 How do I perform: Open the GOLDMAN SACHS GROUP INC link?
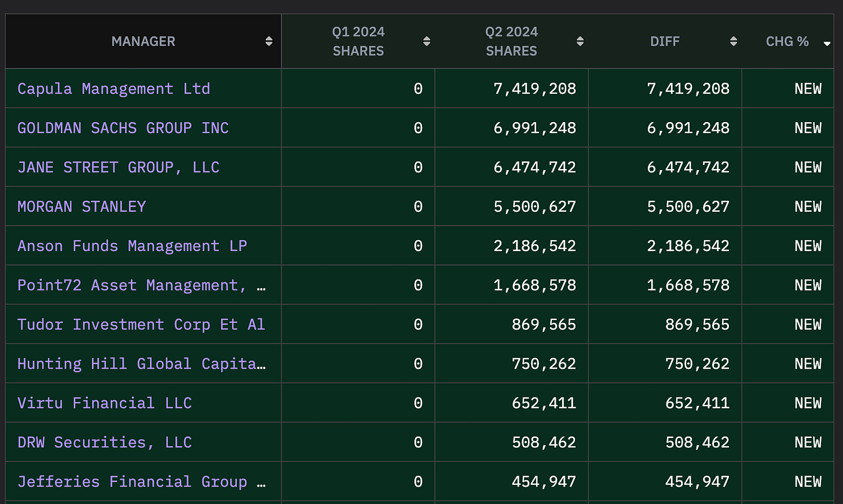(x=123, y=128)
